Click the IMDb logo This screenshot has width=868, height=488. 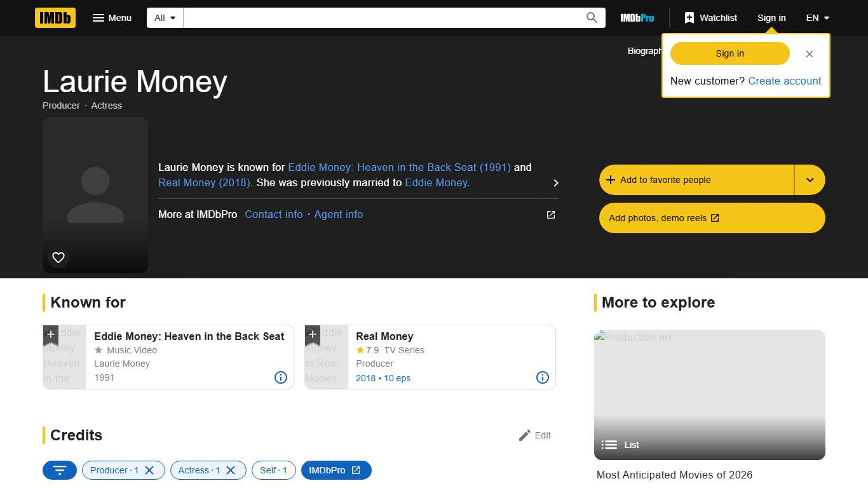tap(55, 18)
